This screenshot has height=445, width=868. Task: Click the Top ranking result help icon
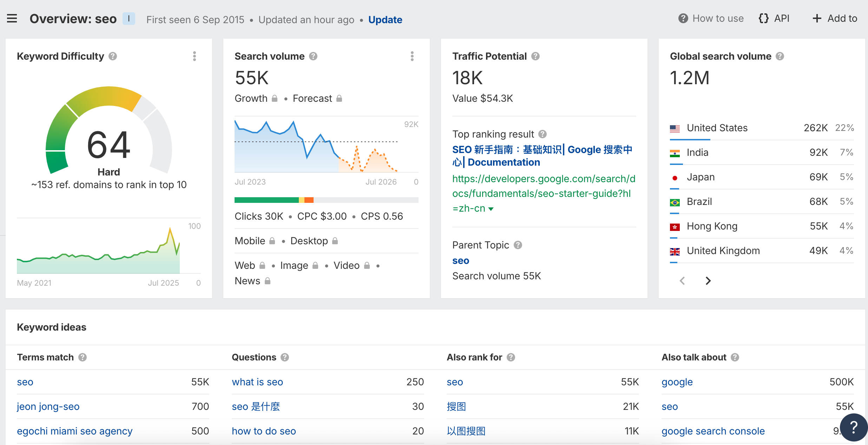[x=542, y=134]
